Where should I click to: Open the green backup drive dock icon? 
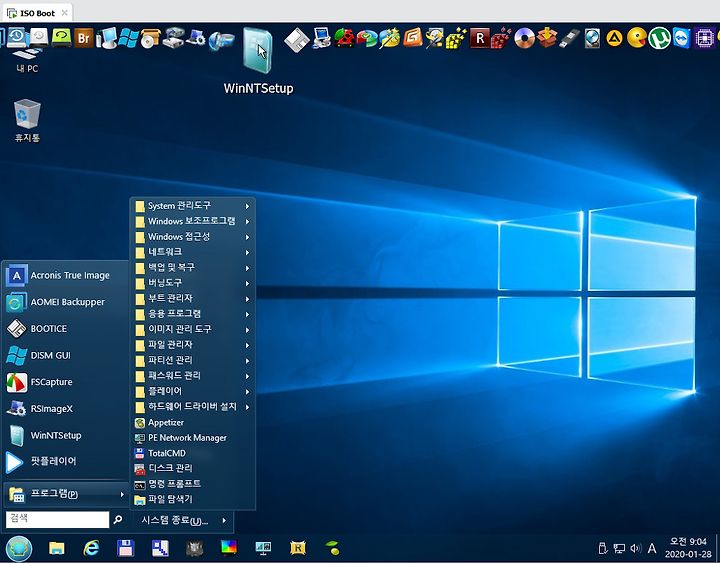coord(61,37)
